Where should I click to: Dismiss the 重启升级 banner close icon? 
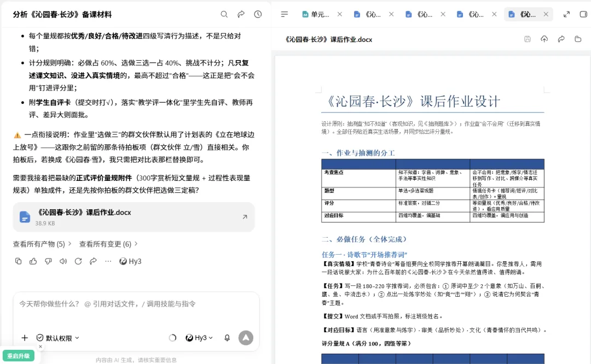click(x=40, y=347)
